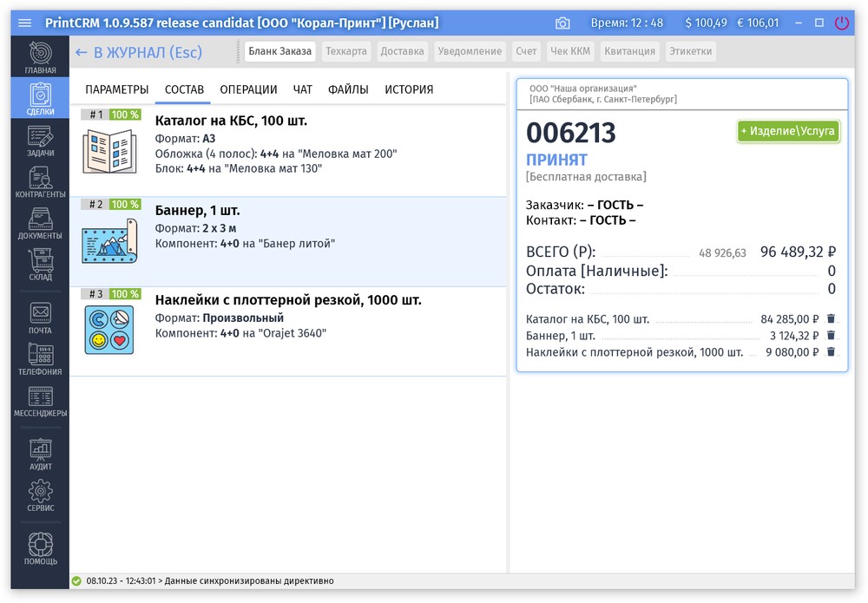Select the Баннер, 1 шт. title
This screenshot has height=603, width=868.
point(198,210)
